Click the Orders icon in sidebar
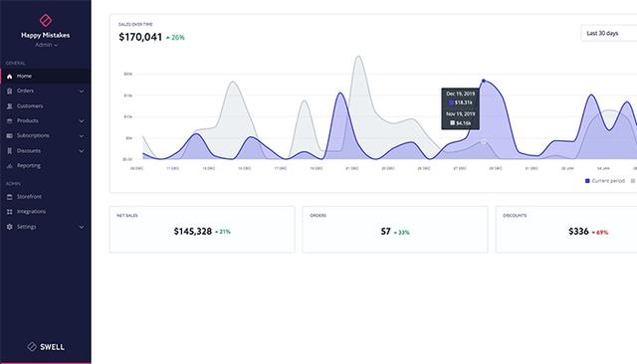The width and height of the screenshot is (637, 364). tap(10, 91)
